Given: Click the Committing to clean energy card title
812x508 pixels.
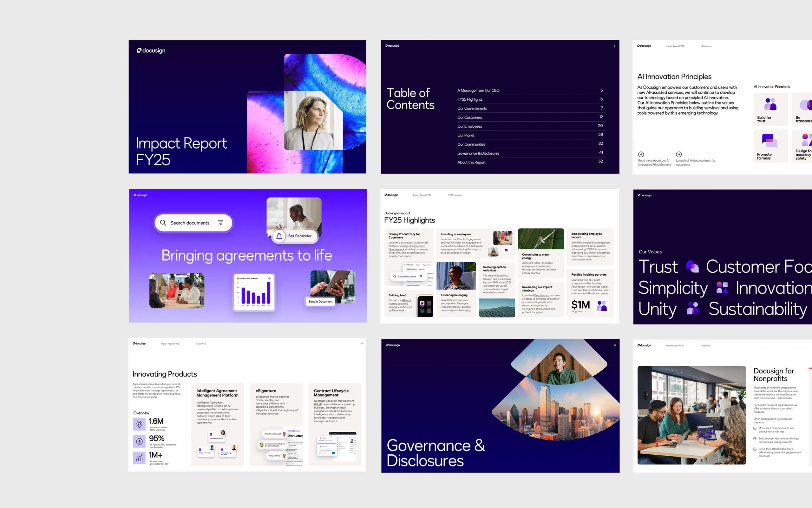Looking at the screenshot, I should click(x=535, y=256).
